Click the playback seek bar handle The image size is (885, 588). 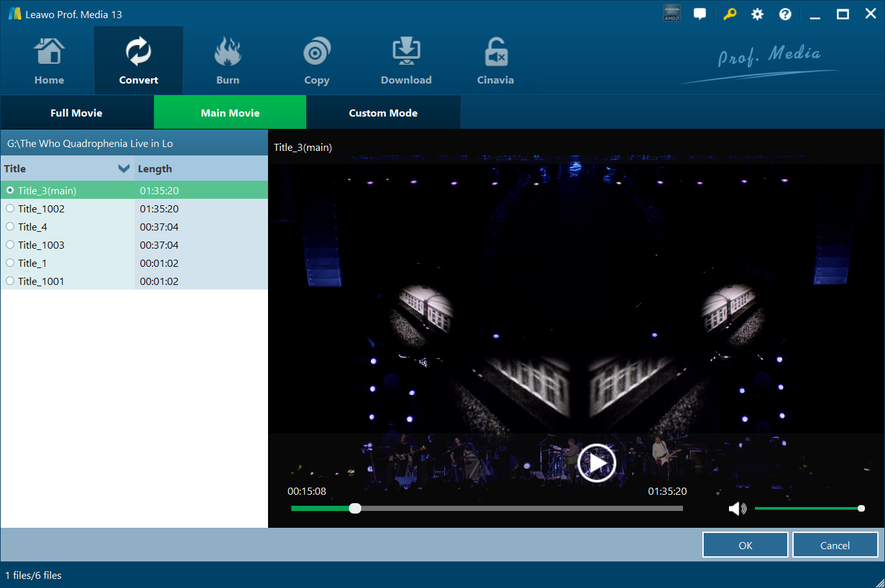[355, 508]
